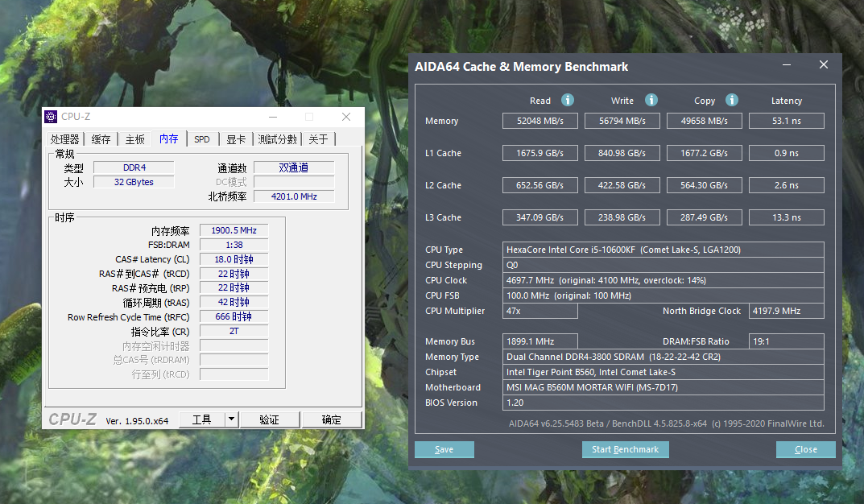The height and width of the screenshot is (504, 864).
Task: Click the Memory Bus value 1899.1 MHz
Action: click(540, 341)
